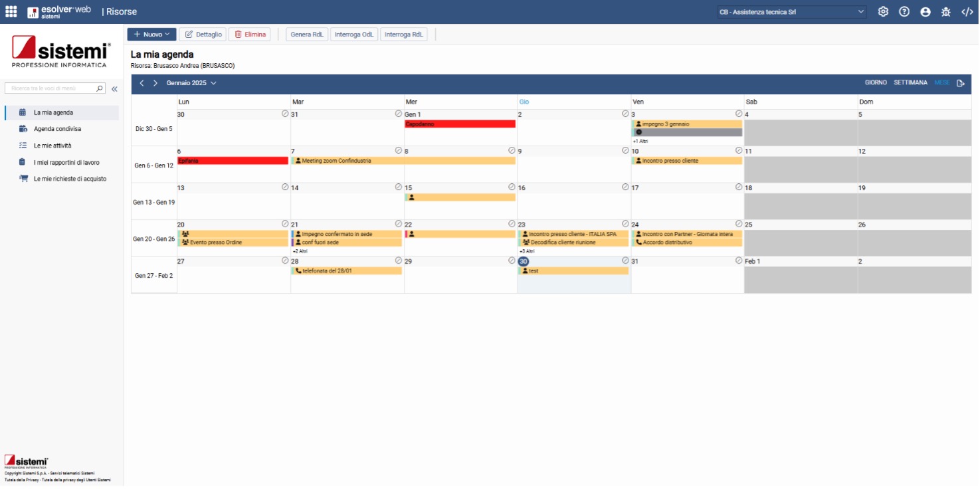The image size is (980, 489).
Task: Click the Elimina delete button
Action: click(x=249, y=35)
